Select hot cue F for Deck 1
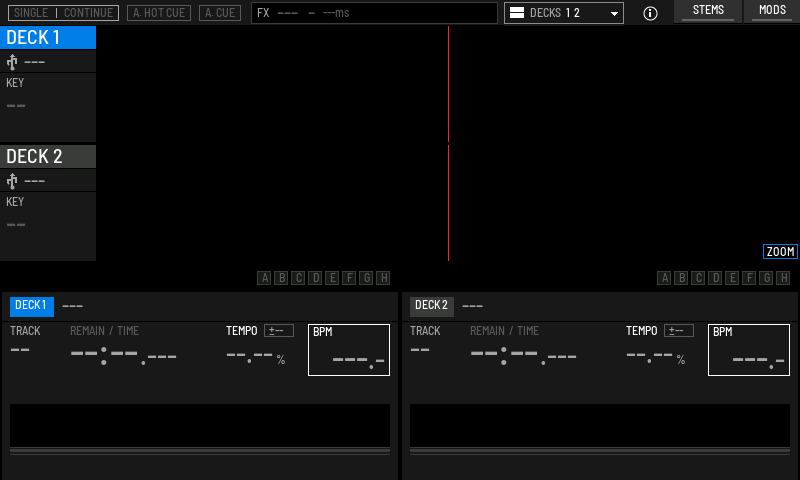The image size is (800, 480). click(349, 278)
